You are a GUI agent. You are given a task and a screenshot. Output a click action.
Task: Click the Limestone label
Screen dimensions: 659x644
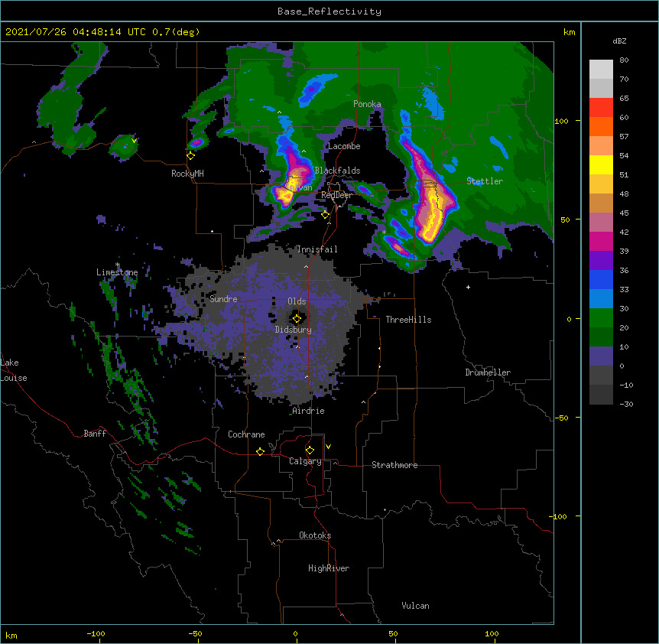(117, 272)
